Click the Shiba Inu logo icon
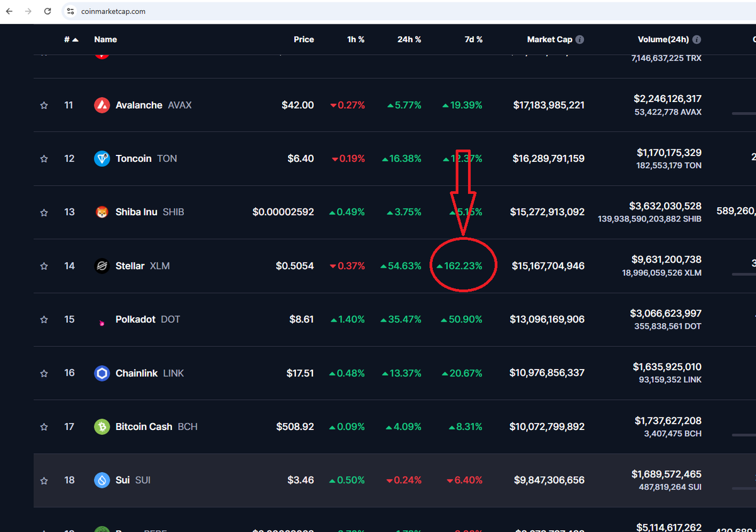Screen dimensions: 756x532 [x=102, y=212]
